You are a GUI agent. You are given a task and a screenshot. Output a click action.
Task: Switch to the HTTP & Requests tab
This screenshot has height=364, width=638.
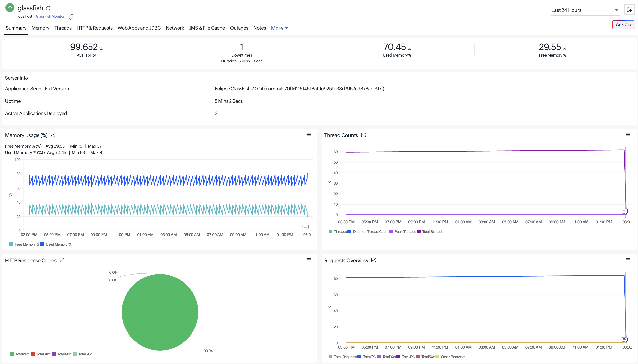(x=95, y=28)
